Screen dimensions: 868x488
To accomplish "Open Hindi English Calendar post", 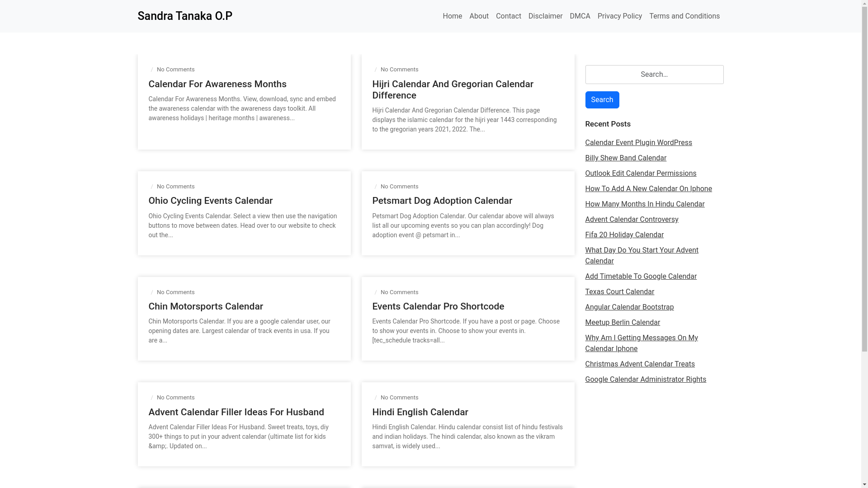I will pos(420,412).
